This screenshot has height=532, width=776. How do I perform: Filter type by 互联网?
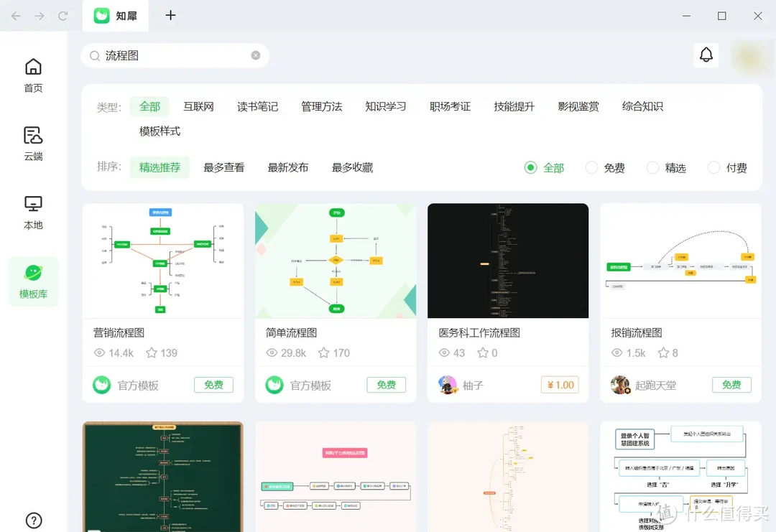tap(198, 106)
